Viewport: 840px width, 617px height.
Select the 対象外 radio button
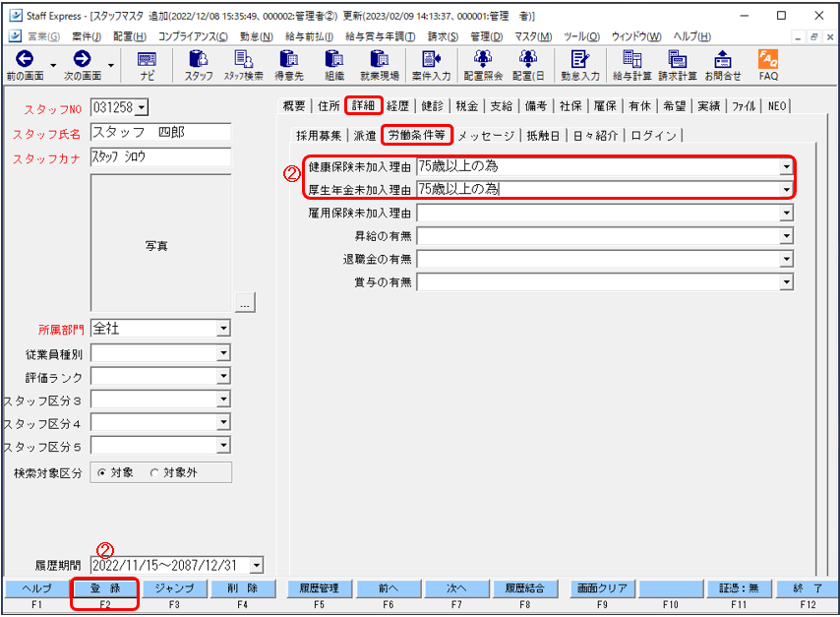[x=154, y=472]
